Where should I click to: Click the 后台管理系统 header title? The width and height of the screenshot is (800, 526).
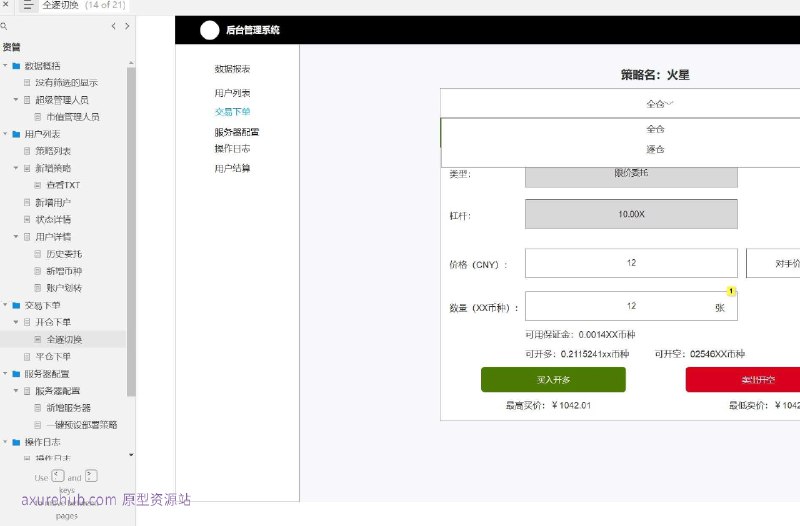[253, 30]
